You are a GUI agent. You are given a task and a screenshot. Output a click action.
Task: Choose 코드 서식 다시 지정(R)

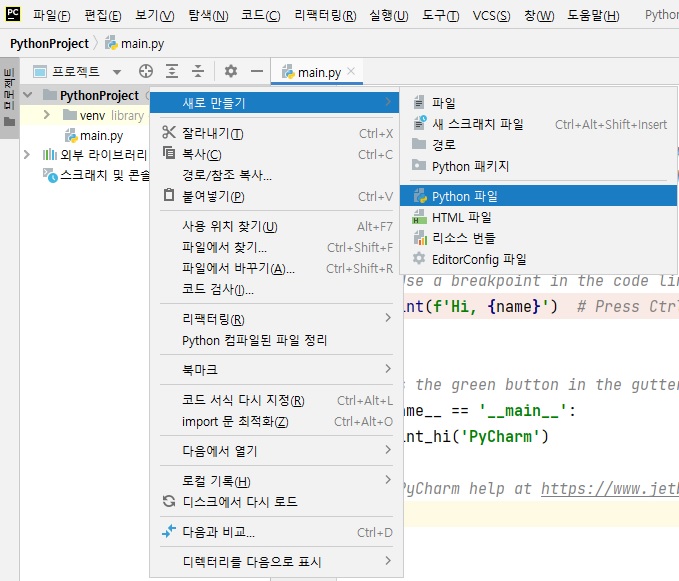277,400
